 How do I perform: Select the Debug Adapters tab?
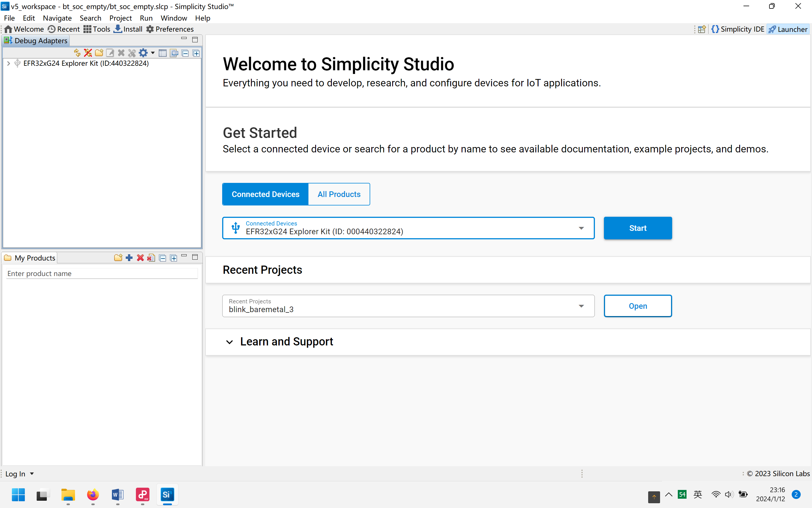pyautogui.click(x=36, y=41)
